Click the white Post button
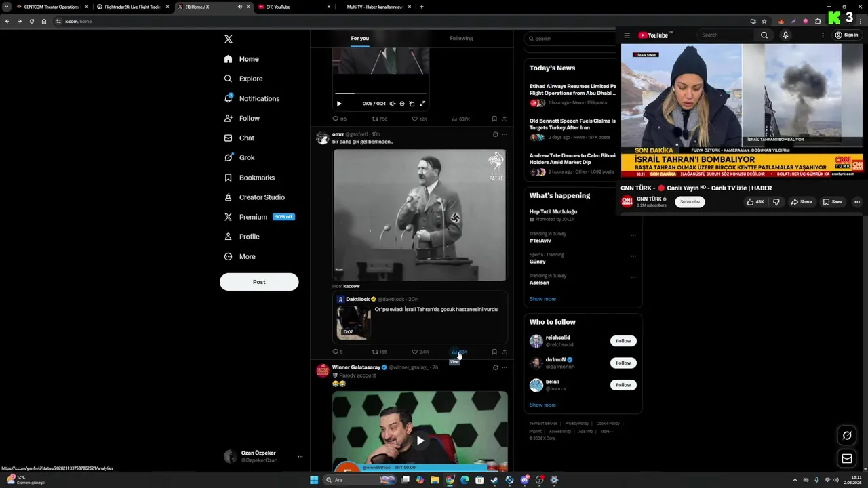This screenshot has height=488, width=868. [x=259, y=282]
